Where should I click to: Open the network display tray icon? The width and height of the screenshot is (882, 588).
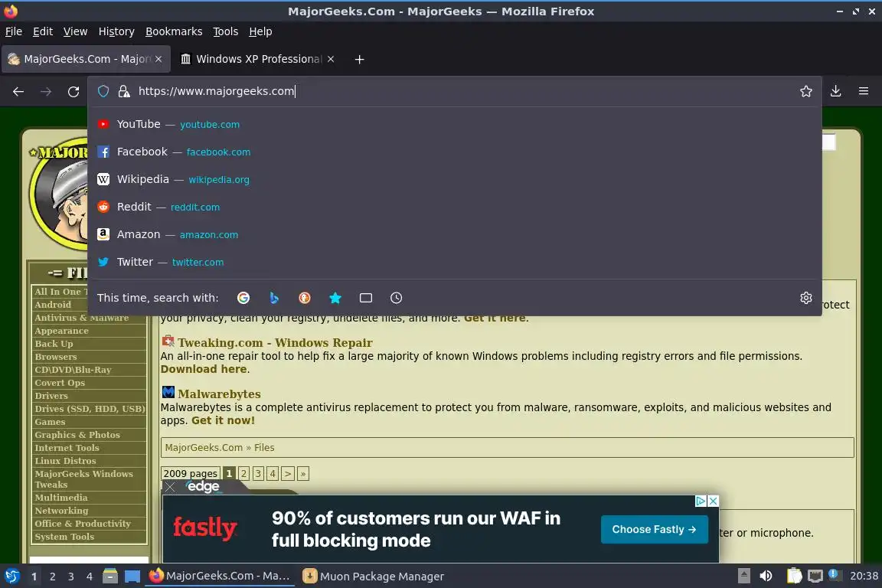(x=815, y=576)
